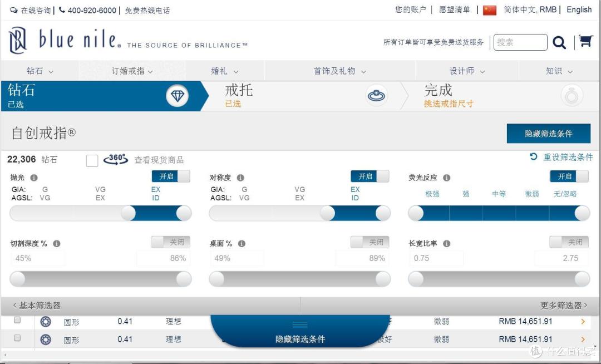This screenshot has height=364, width=601.
Task: Click the diamond step icon
Action: 177,95
